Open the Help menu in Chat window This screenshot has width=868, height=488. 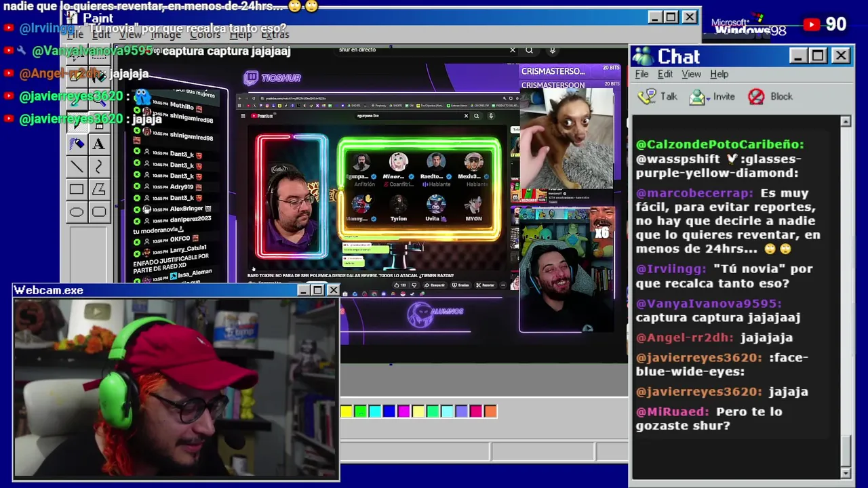719,74
